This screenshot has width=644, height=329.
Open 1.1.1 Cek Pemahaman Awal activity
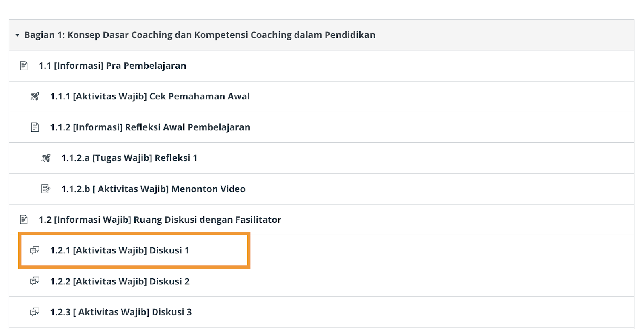coord(150,97)
